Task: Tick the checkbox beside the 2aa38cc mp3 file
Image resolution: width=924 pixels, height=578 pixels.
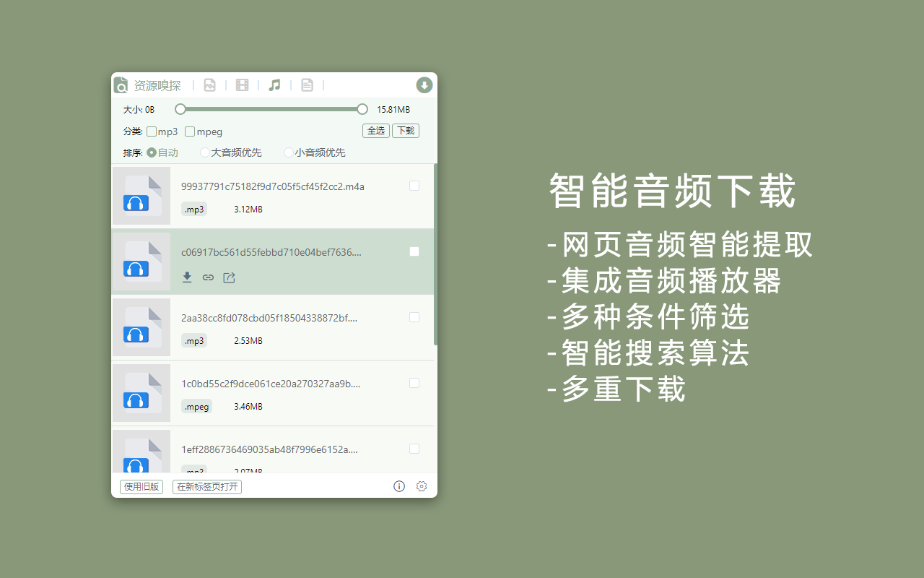Action: [x=414, y=316]
